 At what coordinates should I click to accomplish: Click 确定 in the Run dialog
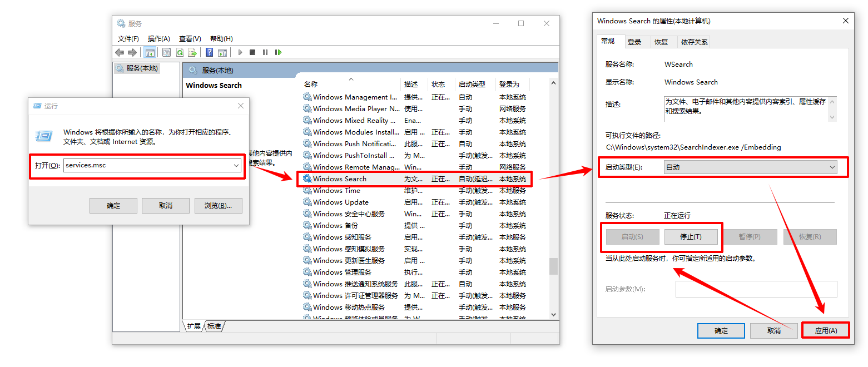tap(113, 205)
